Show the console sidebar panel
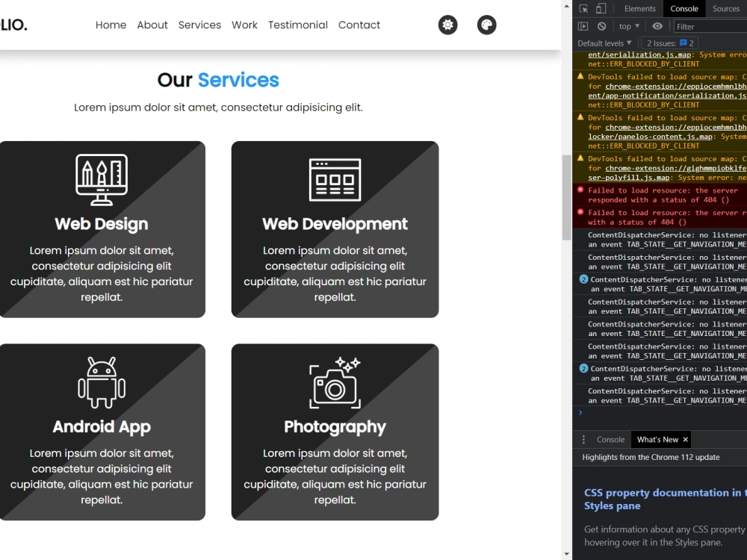Screen dimensions: 747x560 [x=583, y=26]
